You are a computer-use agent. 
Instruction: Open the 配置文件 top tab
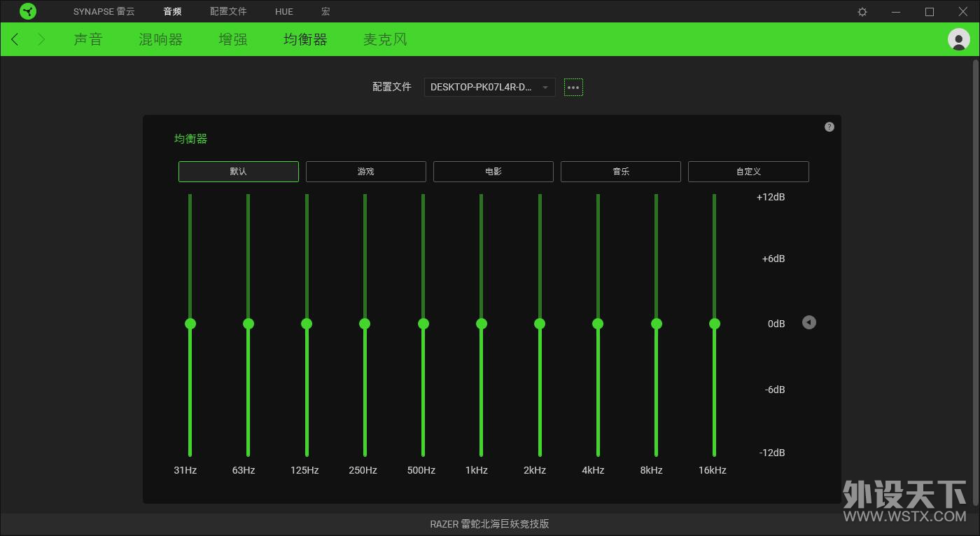coord(228,12)
